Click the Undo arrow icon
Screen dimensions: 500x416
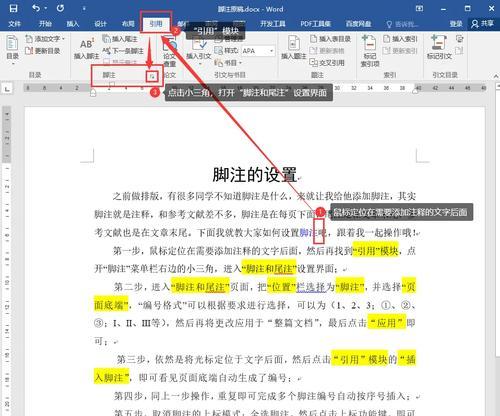click(36, 8)
